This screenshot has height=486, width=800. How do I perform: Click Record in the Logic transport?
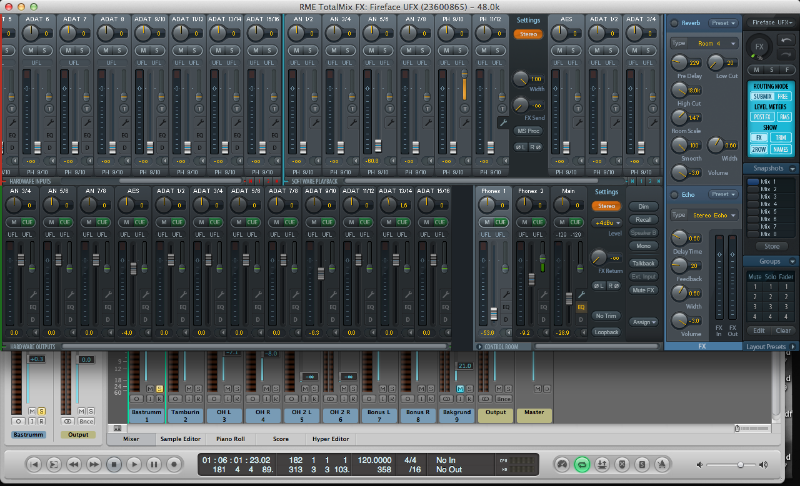[x=174, y=464]
